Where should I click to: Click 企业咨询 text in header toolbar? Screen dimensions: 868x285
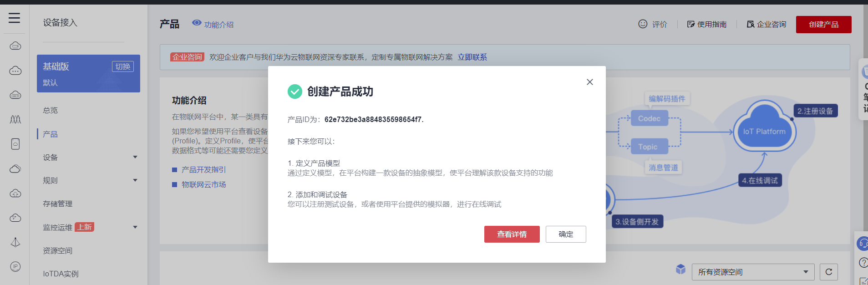pos(772,25)
